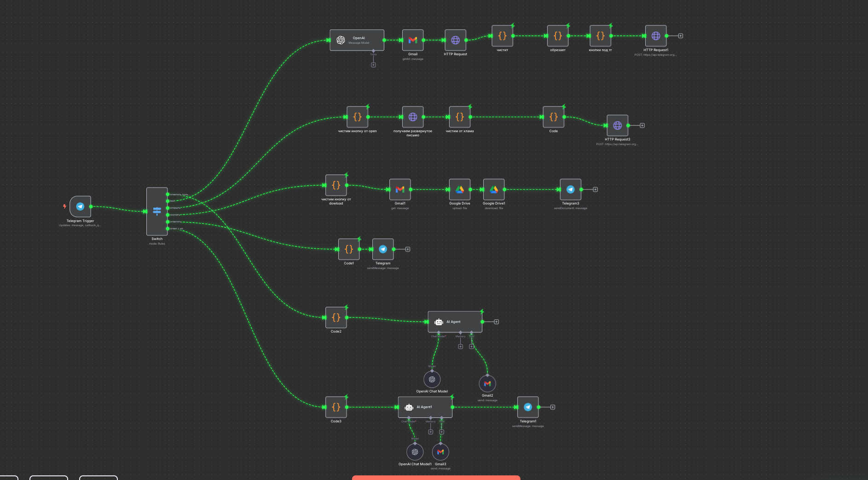
Task: Select the кнопки под тг code node
Action: pos(600,35)
